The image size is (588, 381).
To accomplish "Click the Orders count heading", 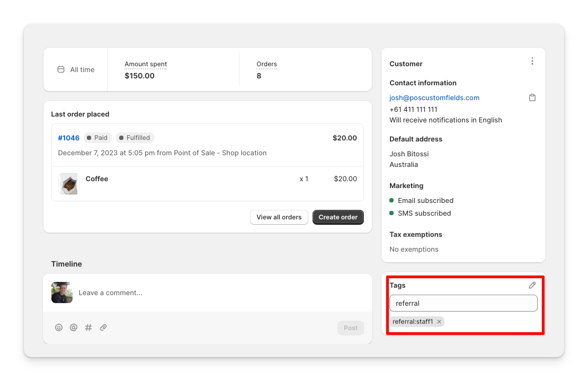I will (x=266, y=64).
